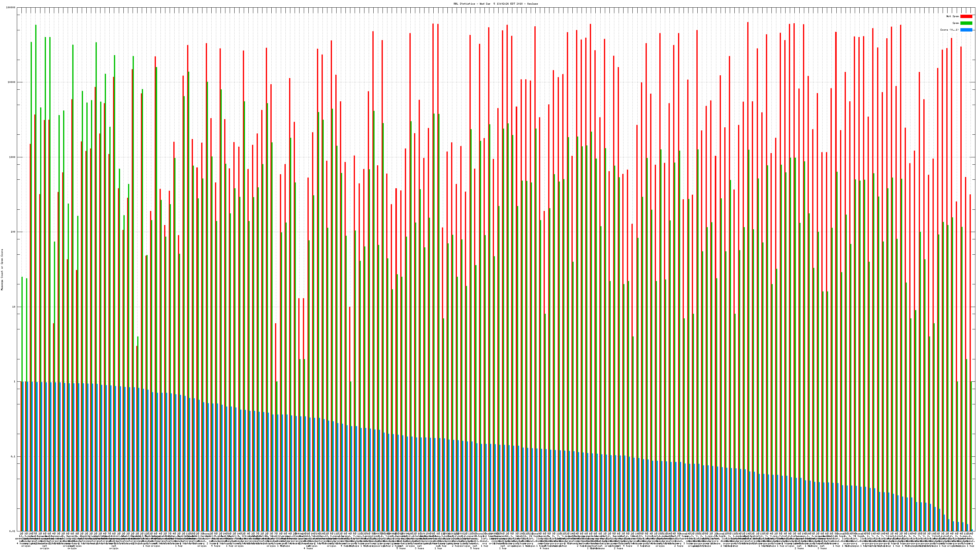980x551 pixels.
Task: Click the 10 y-axis tick label
Action: click(14, 307)
